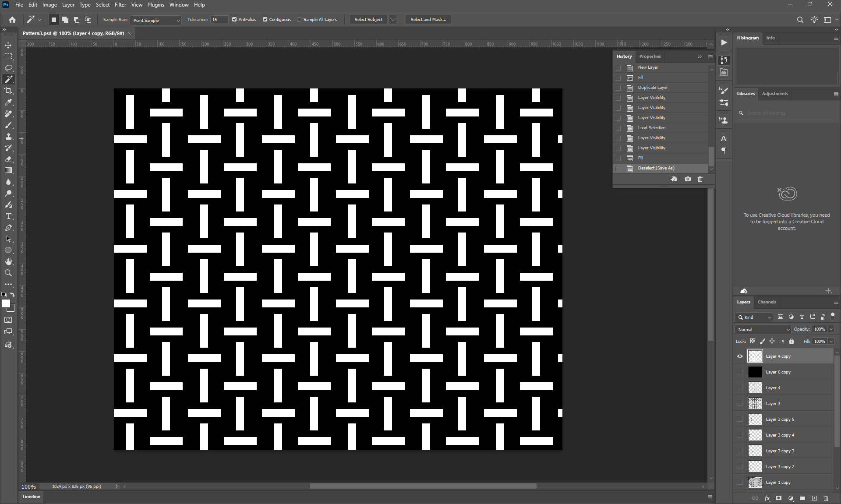Expand the layer Opacity dropdown arrow
841x504 pixels.
(x=831, y=329)
